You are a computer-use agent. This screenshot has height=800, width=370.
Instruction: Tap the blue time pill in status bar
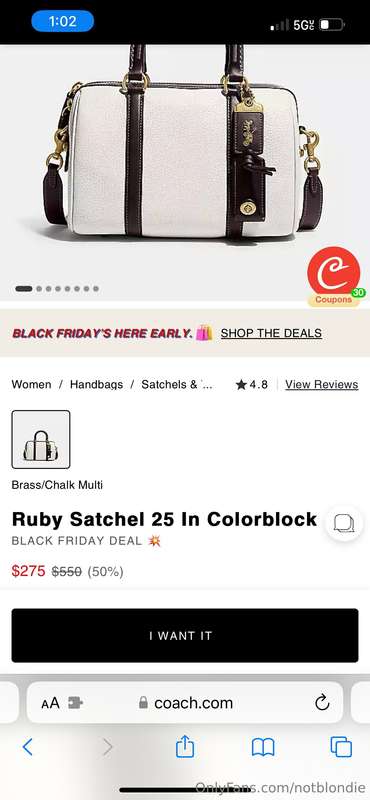point(62,21)
